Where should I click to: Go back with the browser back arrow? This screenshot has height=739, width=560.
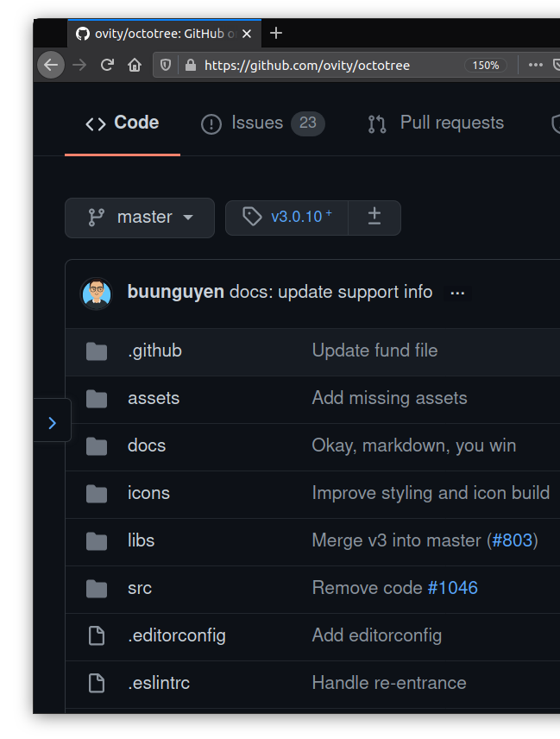(51, 65)
